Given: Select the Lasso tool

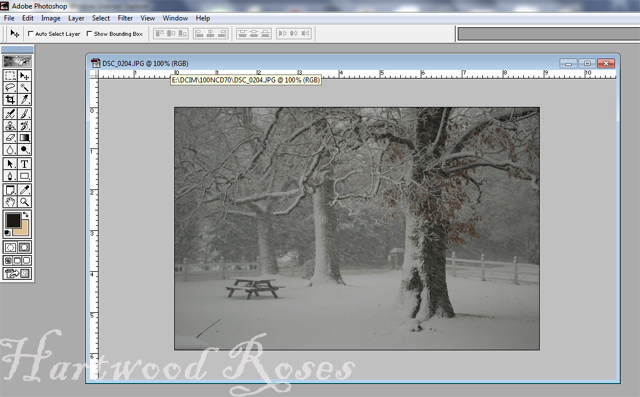Looking at the screenshot, I should 10,87.
